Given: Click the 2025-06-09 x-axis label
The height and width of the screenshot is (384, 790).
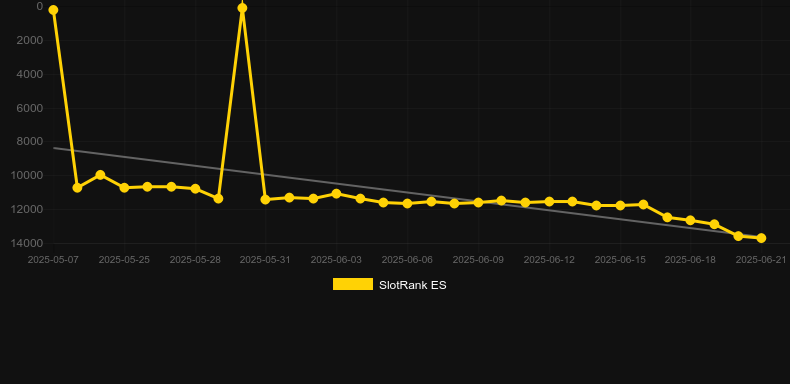Looking at the screenshot, I should click(x=478, y=260).
